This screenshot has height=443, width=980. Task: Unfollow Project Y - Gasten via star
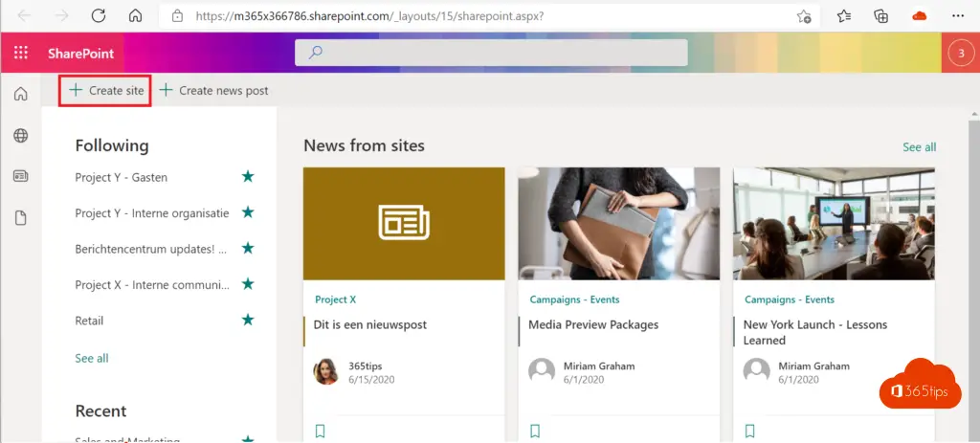tap(248, 177)
